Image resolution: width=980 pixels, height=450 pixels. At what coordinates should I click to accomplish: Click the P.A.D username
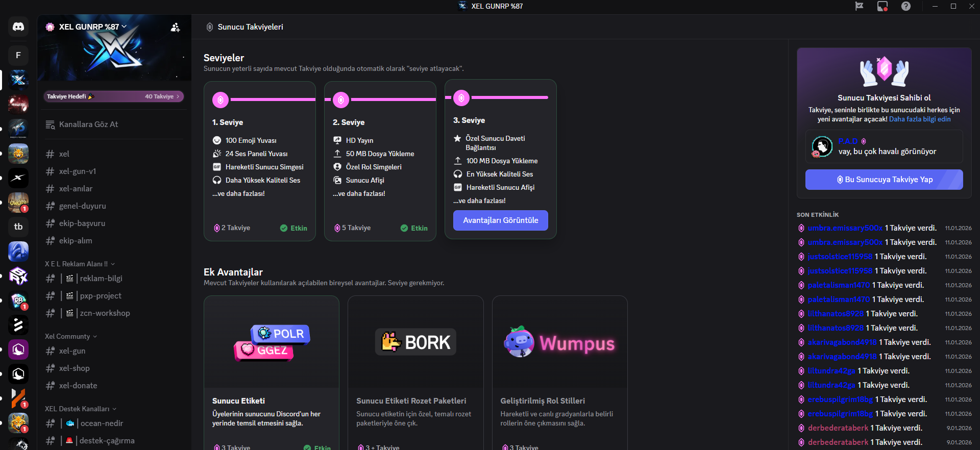[x=848, y=141]
